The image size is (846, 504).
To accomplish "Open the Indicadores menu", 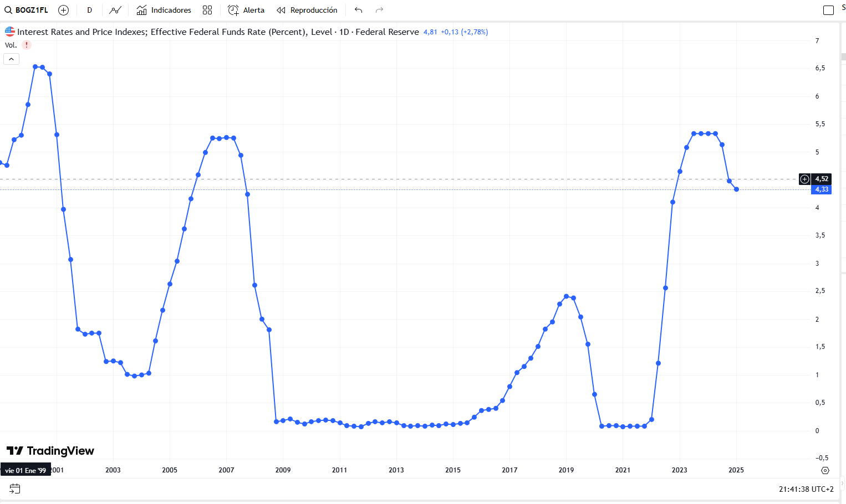I will pos(164,10).
